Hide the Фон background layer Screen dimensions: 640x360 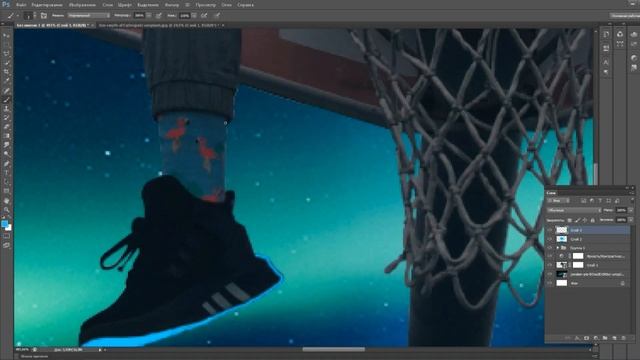tap(550, 283)
